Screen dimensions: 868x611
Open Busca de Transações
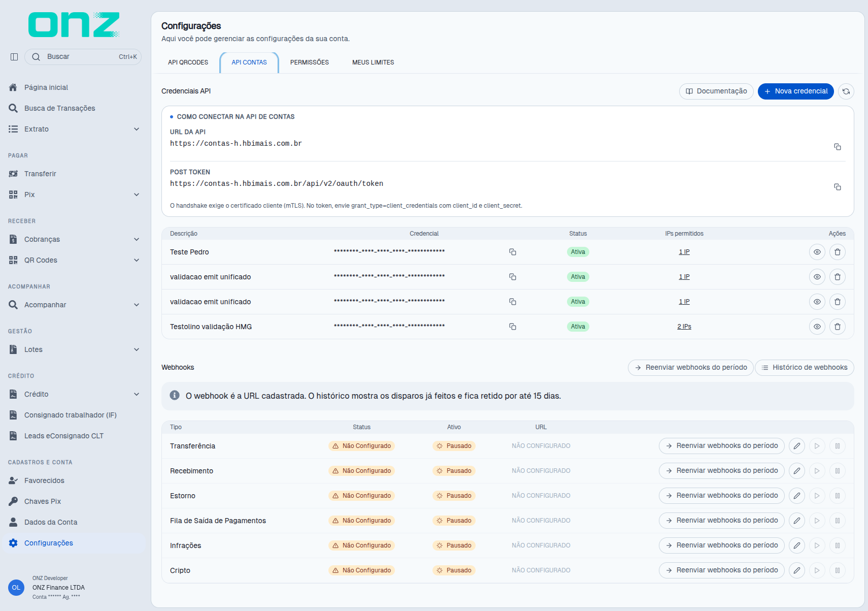pos(74,108)
